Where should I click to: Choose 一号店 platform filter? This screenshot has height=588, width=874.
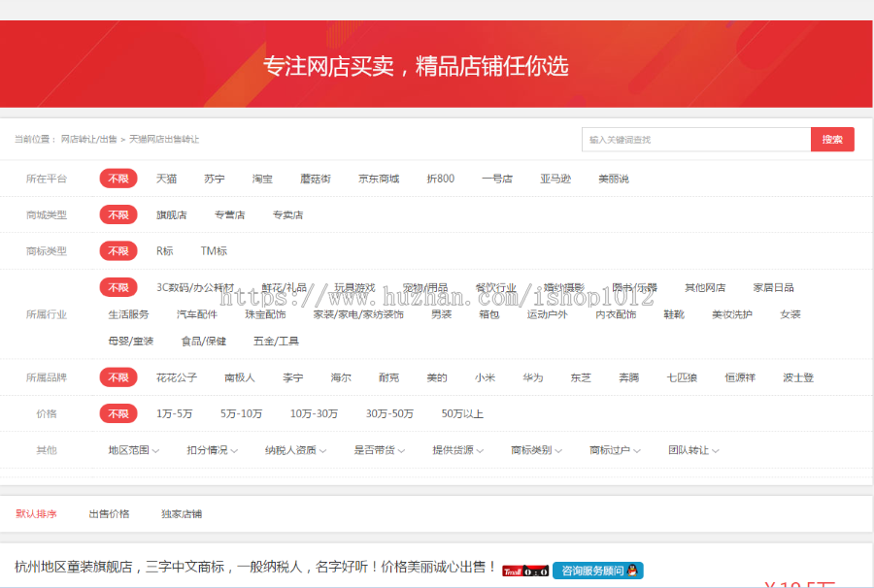(x=497, y=179)
